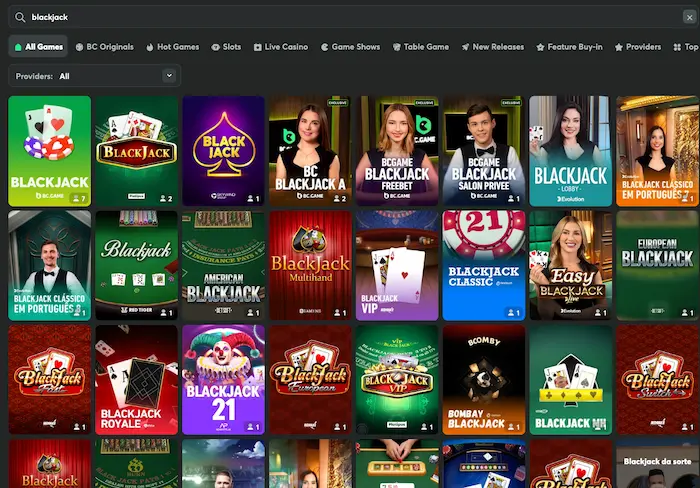Open Bombay Blackjack game tile
Image resolution: width=700 pixels, height=488 pixels.
(x=484, y=380)
